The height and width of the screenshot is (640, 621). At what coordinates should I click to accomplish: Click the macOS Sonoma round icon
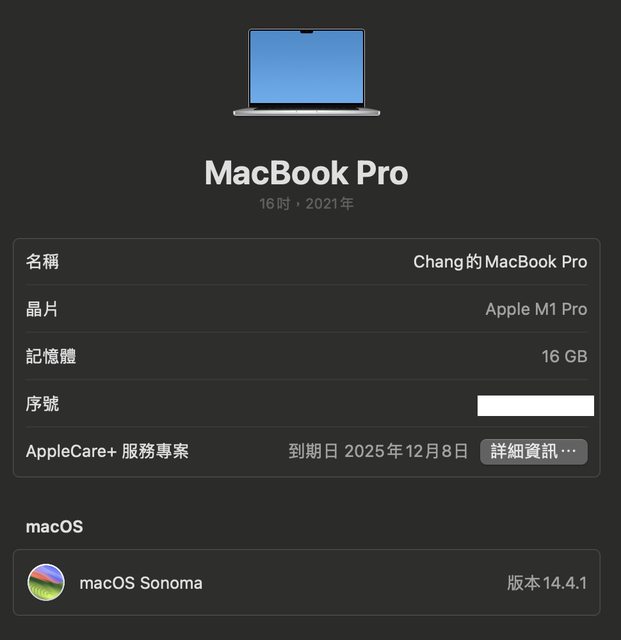click(46, 582)
